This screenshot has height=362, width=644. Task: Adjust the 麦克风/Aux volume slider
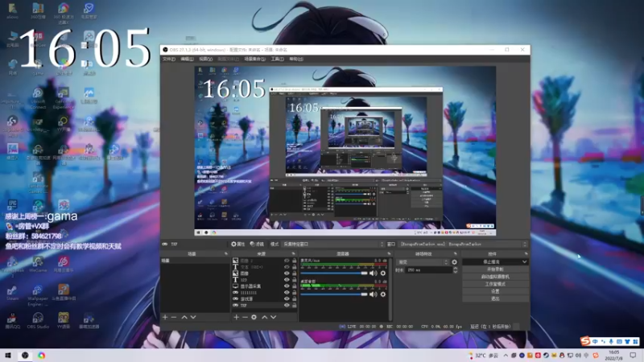point(334,273)
